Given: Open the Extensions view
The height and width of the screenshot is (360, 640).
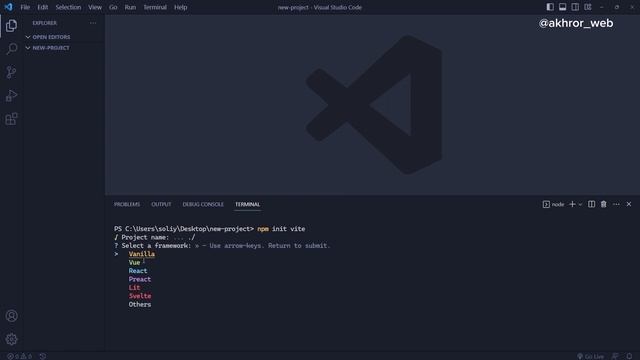Looking at the screenshot, I should [x=11, y=119].
